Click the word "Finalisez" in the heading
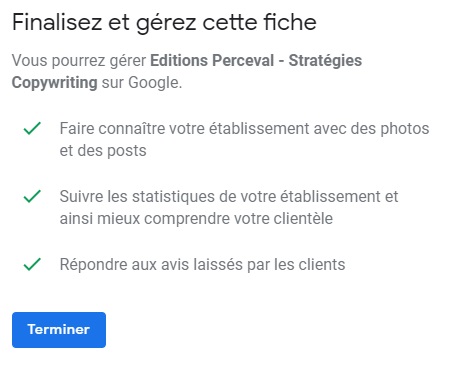This screenshot has width=451, height=367. coord(57,22)
